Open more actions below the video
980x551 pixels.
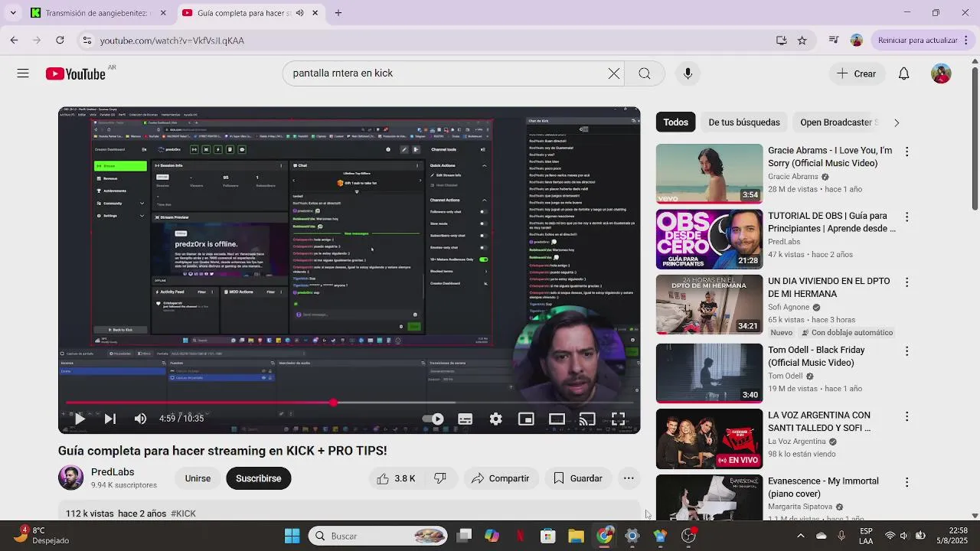[x=629, y=478]
